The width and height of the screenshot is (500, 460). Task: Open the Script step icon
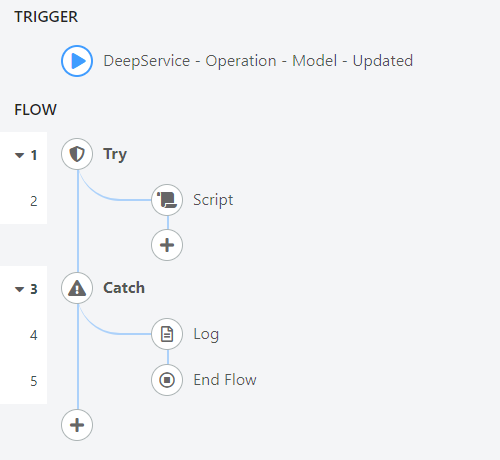click(x=167, y=200)
